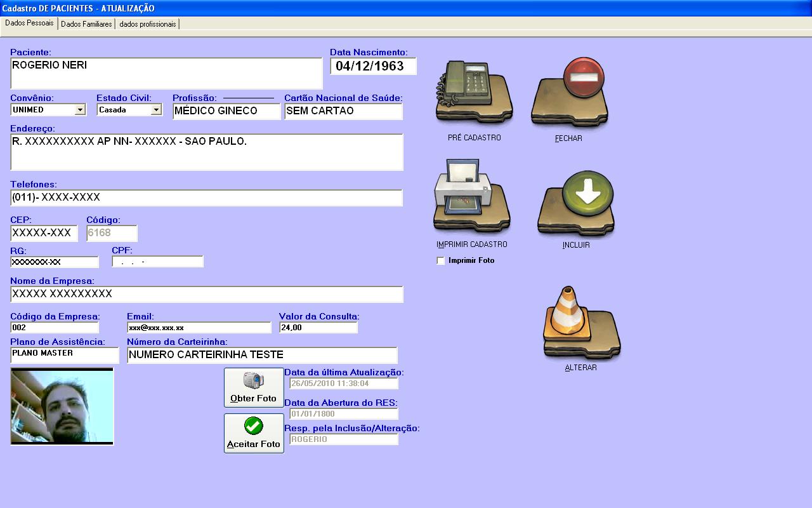Screen dimensions: 812x508
Task: Click the Data Nascimento field
Action: 373,66
